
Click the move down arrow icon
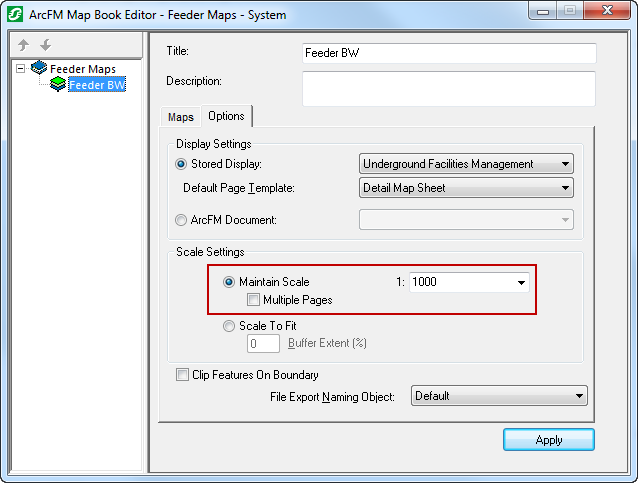tap(45, 46)
